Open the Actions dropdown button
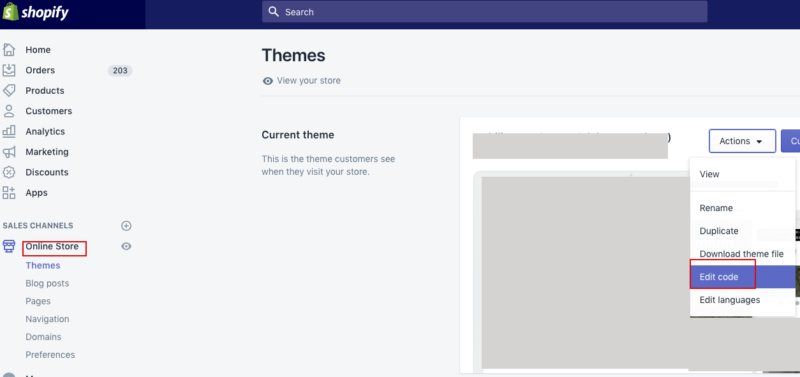800x377 pixels. point(742,141)
